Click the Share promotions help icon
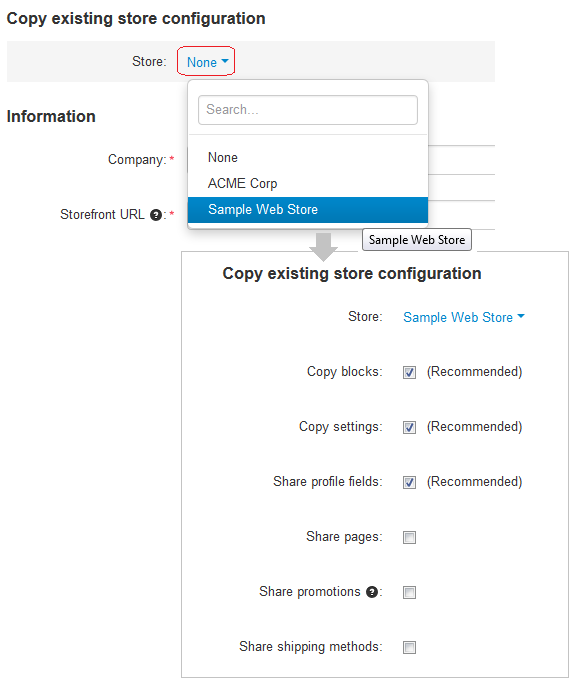Image resolution: width=579 pixels, height=689 pixels. 372,592
